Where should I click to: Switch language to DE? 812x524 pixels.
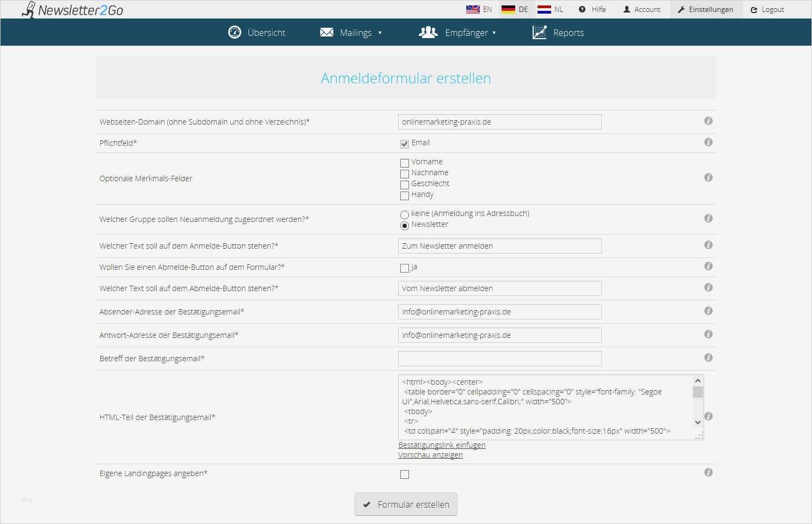coord(515,9)
